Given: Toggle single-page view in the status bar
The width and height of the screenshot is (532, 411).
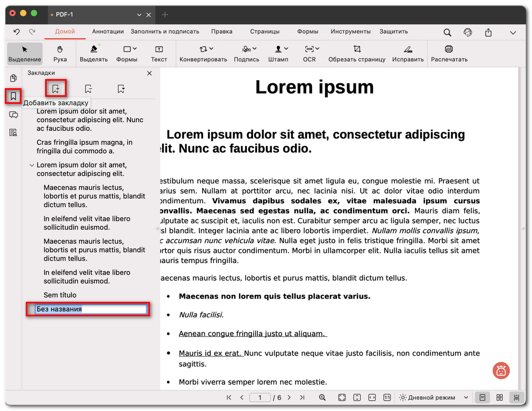Looking at the screenshot, I should 482,398.
